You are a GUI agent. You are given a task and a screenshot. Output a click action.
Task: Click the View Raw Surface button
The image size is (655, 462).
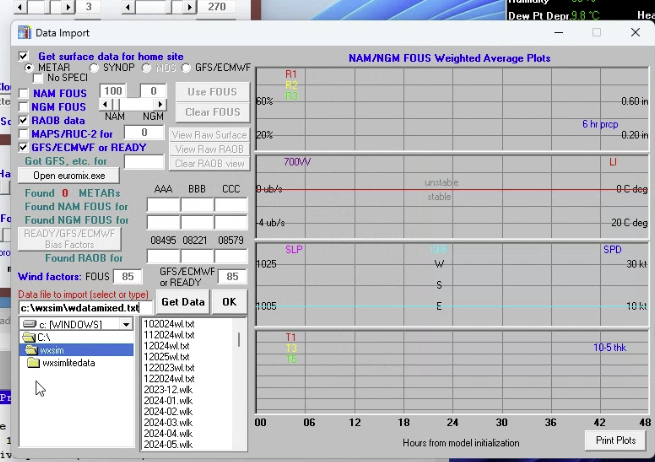(x=209, y=135)
